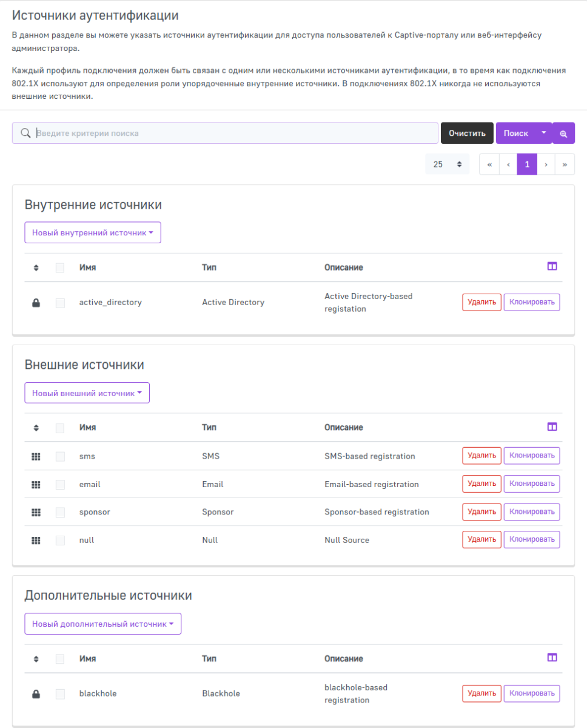The height and width of the screenshot is (728, 587).
Task: Click the advanced search magnifier icon
Action: (x=563, y=133)
